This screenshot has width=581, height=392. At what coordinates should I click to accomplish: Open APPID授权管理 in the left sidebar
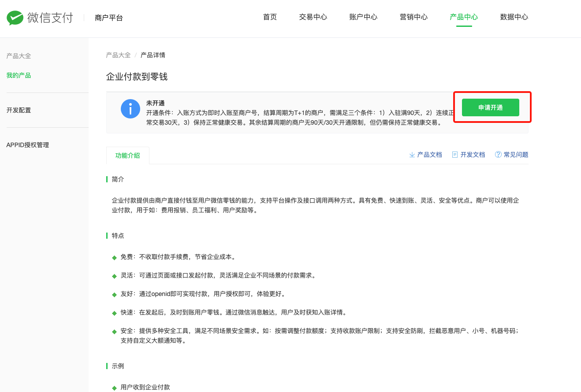point(28,145)
